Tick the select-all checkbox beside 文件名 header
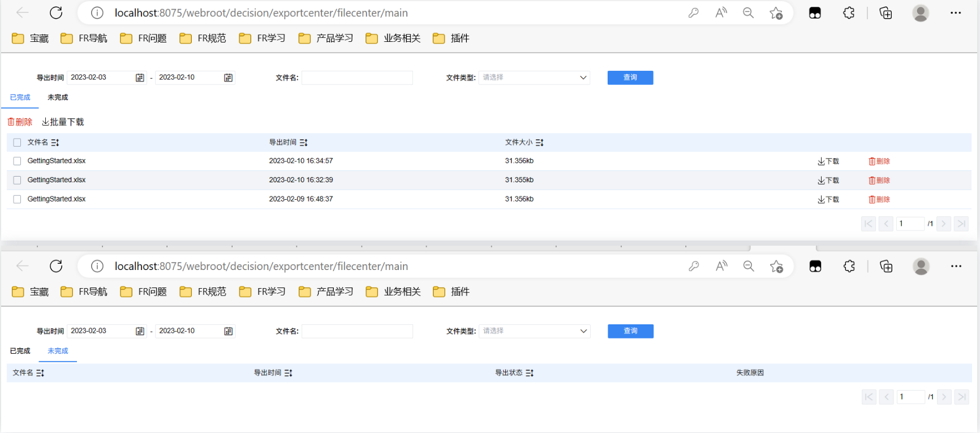Viewport: 980px width, 433px height. [x=17, y=143]
